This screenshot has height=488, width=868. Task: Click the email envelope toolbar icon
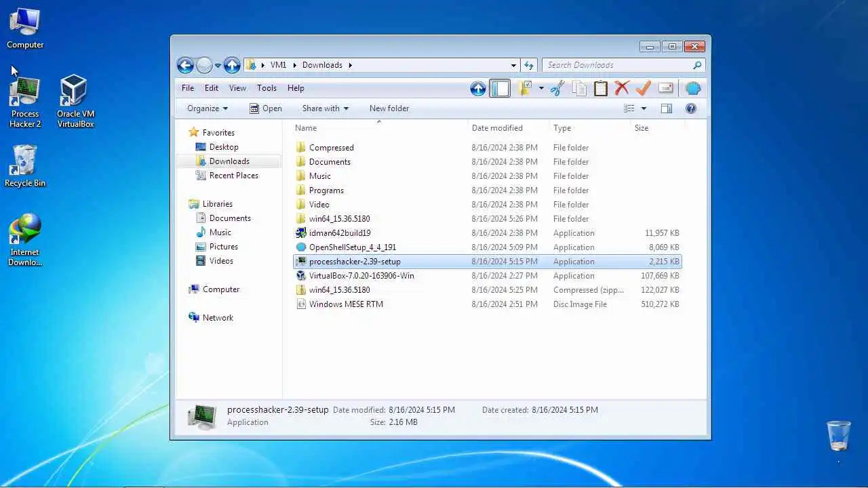coord(665,88)
